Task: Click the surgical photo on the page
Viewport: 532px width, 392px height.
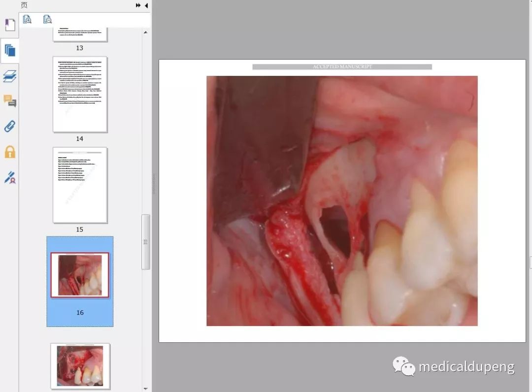Action: tap(342, 200)
